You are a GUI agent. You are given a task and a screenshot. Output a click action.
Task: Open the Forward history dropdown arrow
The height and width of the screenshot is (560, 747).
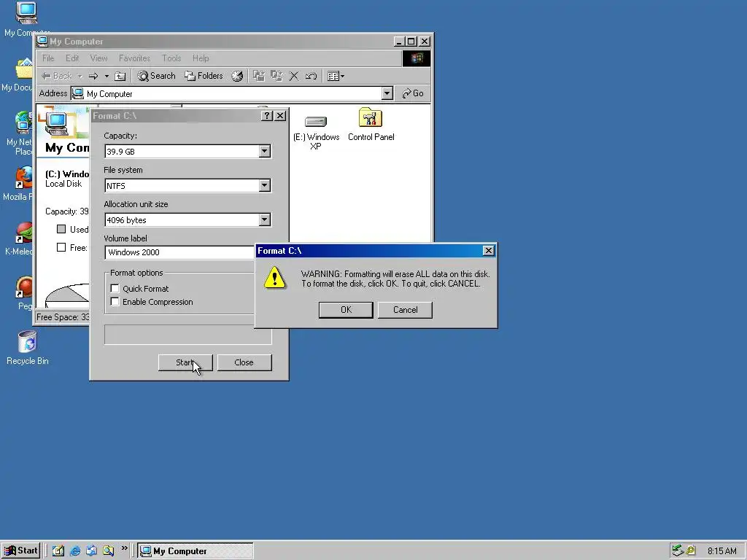pyautogui.click(x=107, y=76)
